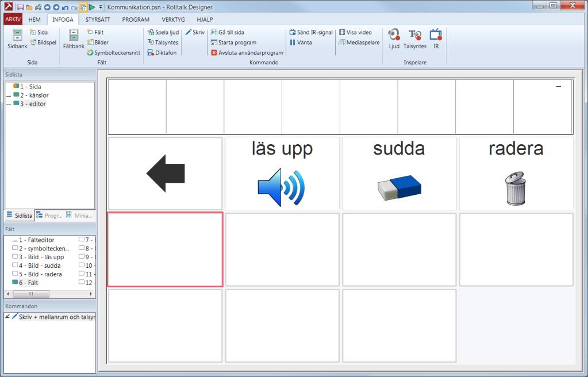Open the Ljud sound recorder

(x=394, y=39)
